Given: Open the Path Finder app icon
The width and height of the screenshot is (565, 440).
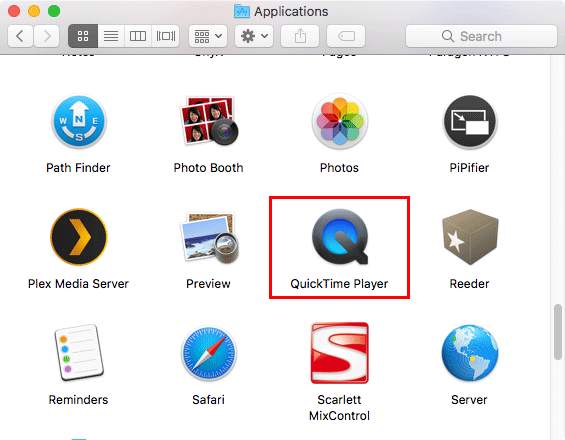Looking at the screenshot, I should (79, 122).
